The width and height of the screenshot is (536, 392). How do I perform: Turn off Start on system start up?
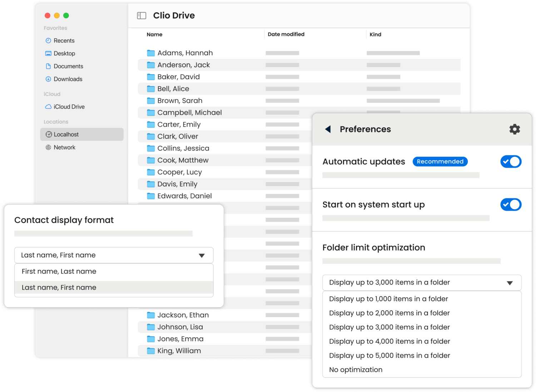[x=511, y=205]
